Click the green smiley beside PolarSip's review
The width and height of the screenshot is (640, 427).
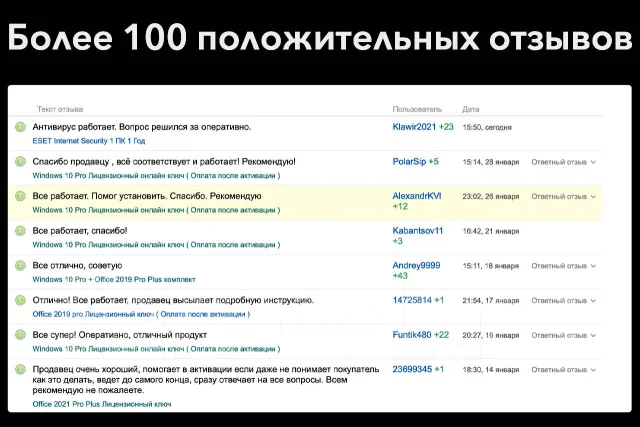click(20, 162)
